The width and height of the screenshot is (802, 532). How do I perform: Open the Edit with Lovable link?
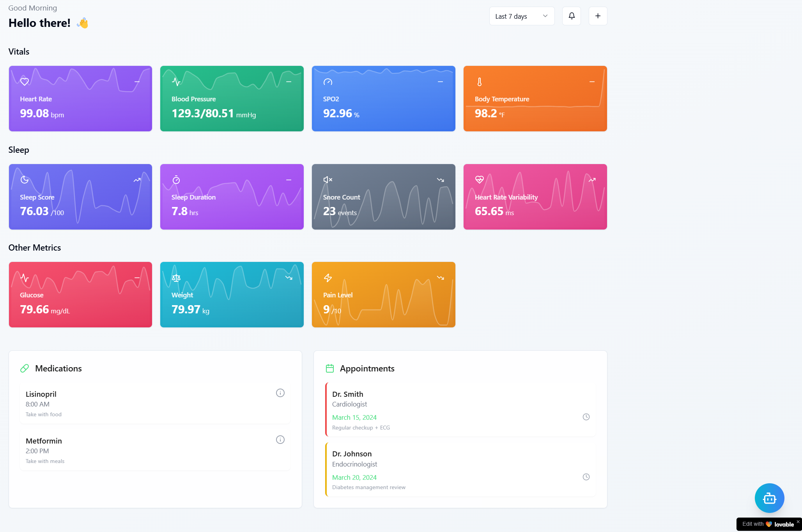767,524
